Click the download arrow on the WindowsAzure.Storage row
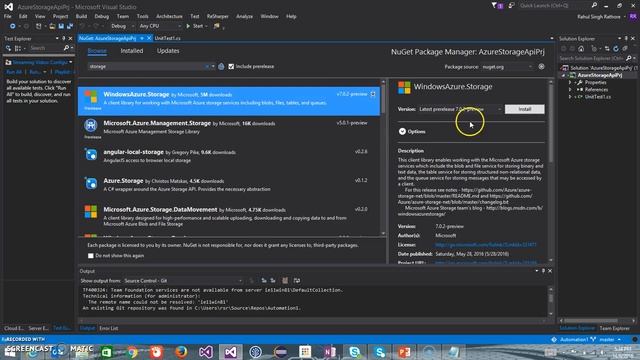 click(x=373, y=94)
